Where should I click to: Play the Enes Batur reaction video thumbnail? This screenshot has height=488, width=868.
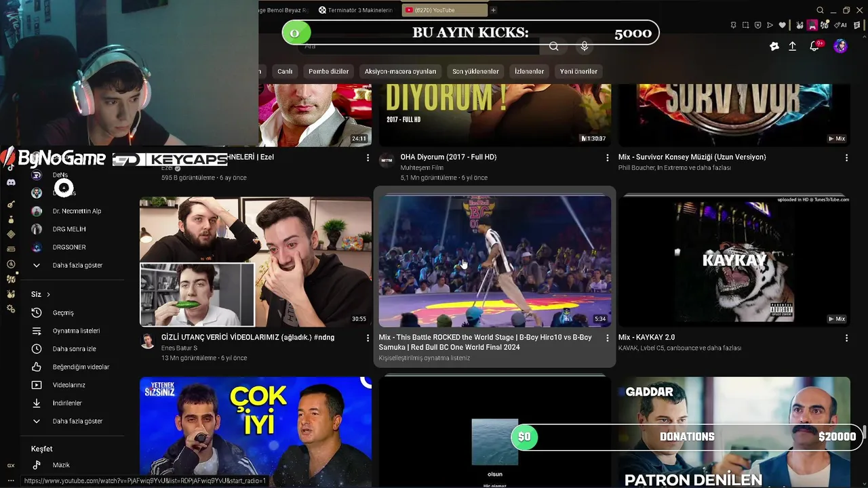pyautogui.click(x=256, y=261)
